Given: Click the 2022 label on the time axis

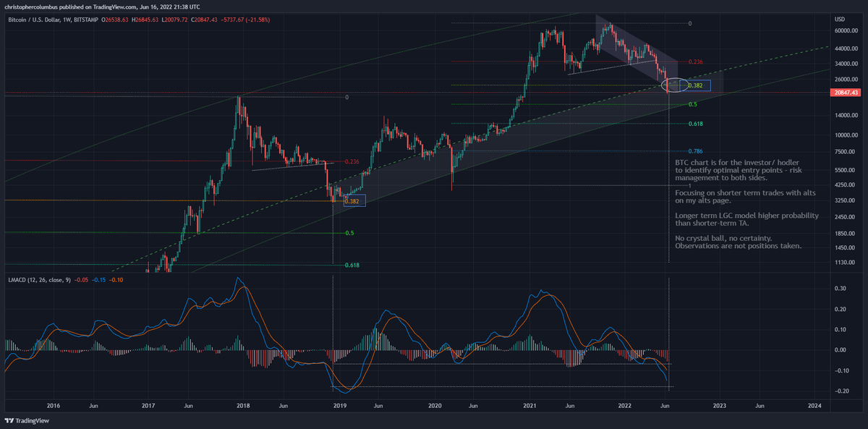Looking at the screenshot, I should coord(624,406).
